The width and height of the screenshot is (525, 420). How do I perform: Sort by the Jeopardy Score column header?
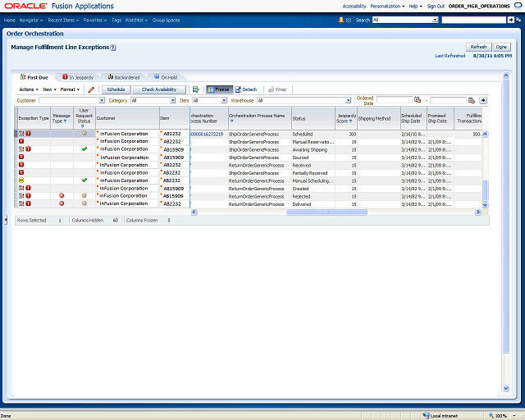click(346, 117)
